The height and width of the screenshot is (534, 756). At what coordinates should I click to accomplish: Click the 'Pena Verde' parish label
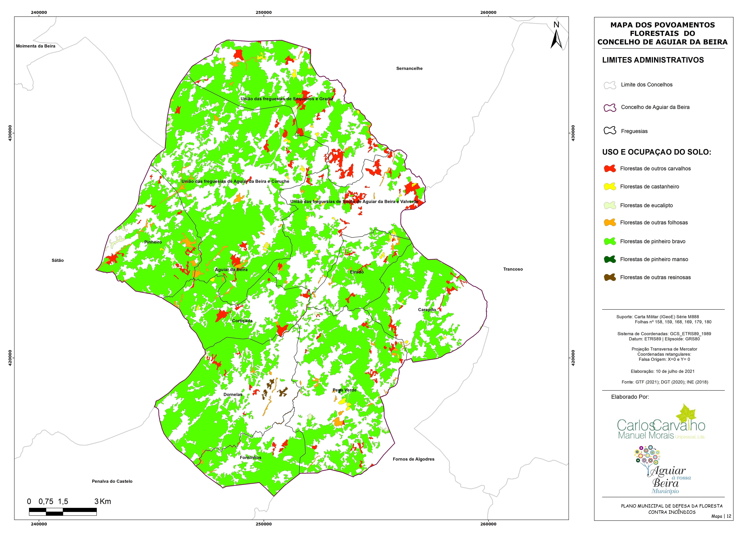pos(344,390)
